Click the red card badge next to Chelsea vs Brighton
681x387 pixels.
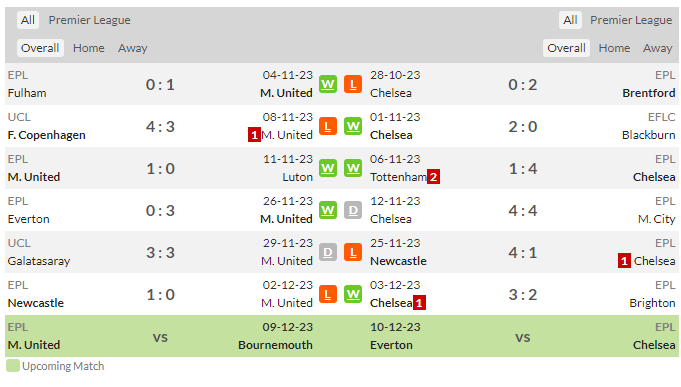pos(419,303)
